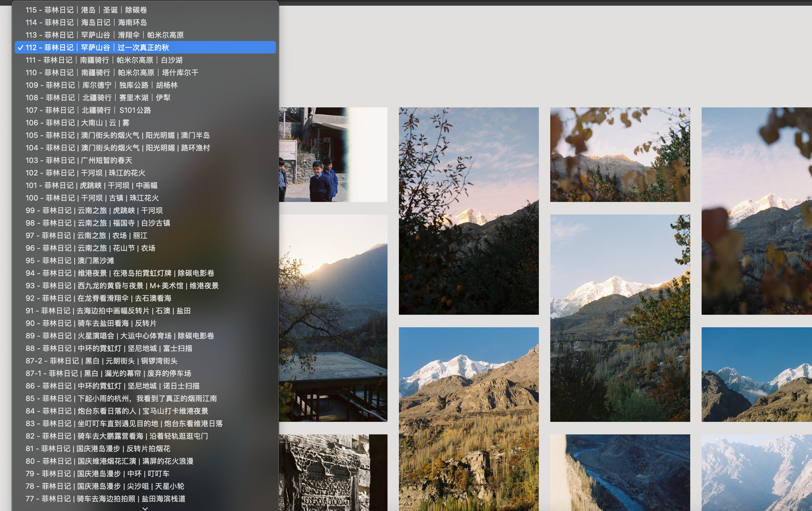Pick entry 113 罕萨山谷 滑翔伞 帕米尔高原
The height and width of the screenshot is (511, 812).
point(104,35)
